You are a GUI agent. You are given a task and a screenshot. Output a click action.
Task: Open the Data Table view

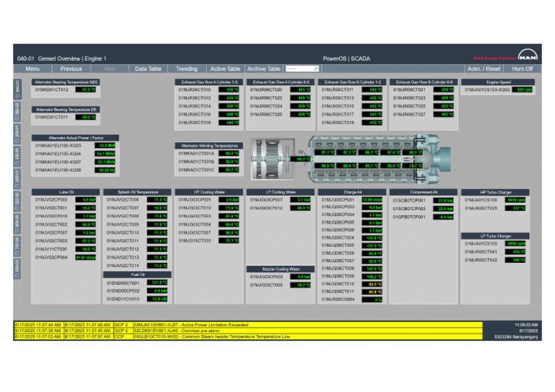pyautogui.click(x=148, y=69)
